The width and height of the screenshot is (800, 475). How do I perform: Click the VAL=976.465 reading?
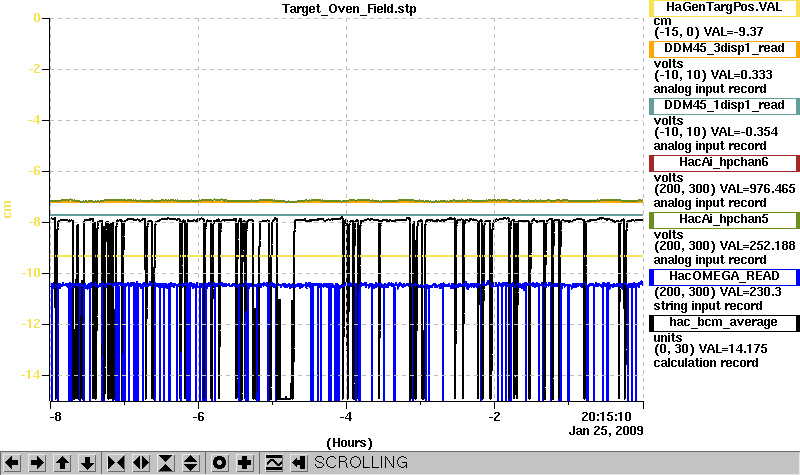point(757,189)
